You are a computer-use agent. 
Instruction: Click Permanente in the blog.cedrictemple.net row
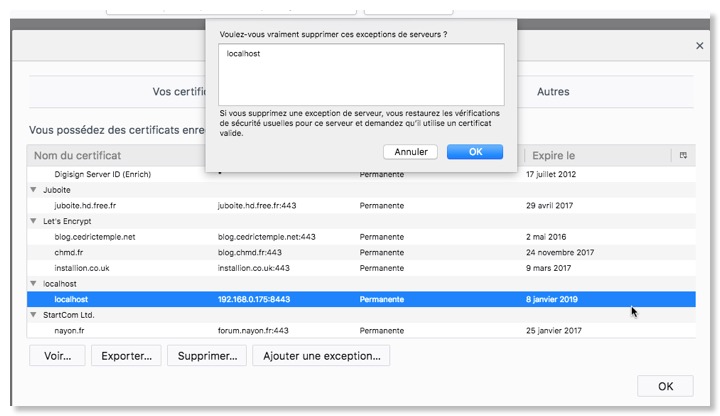tap(382, 237)
